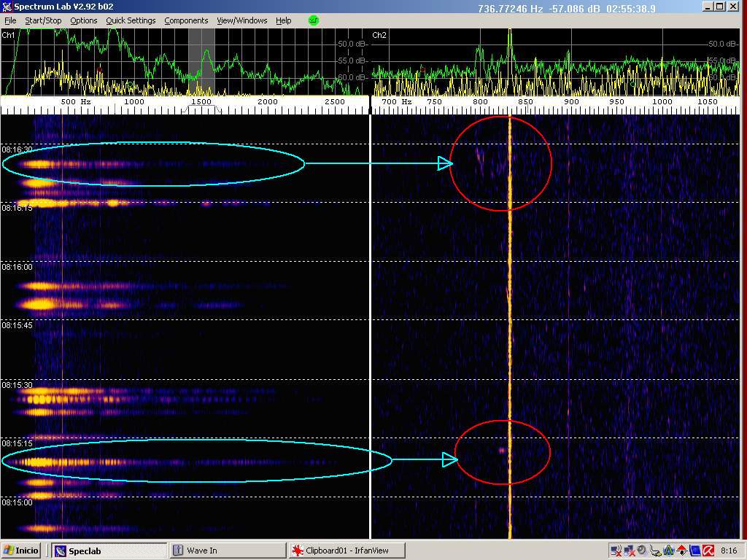Expand the Components menu
747x560 pixels.
(186, 20)
